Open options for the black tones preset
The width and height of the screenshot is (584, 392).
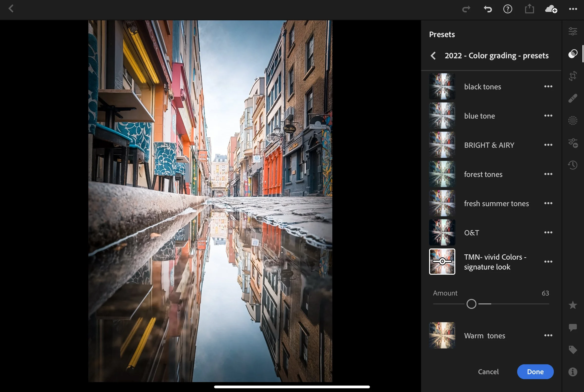coord(548,87)
